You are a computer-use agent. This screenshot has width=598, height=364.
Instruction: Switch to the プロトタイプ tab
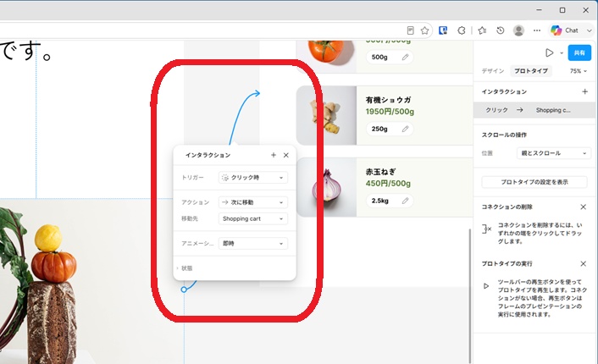530,71
